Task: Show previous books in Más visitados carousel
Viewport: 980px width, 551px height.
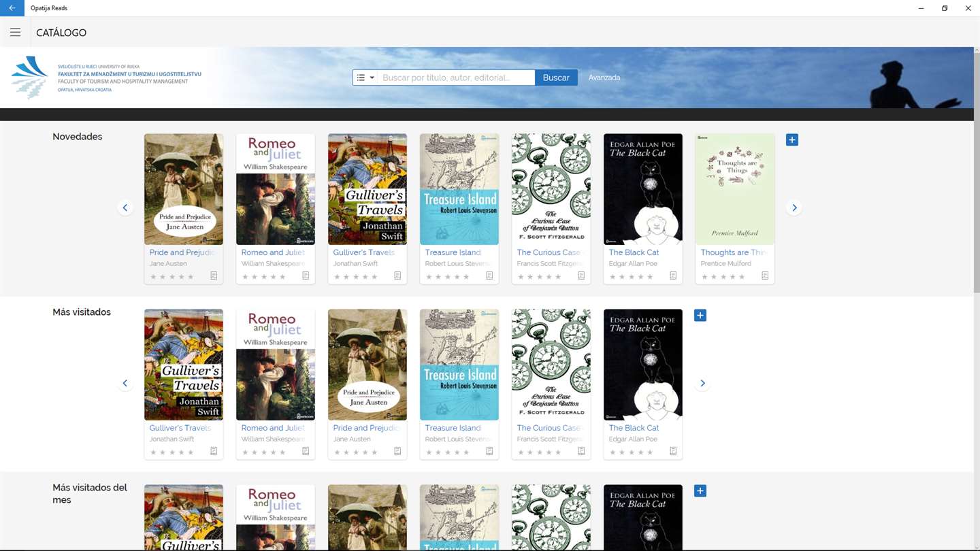Action: (x=125, y=383)
